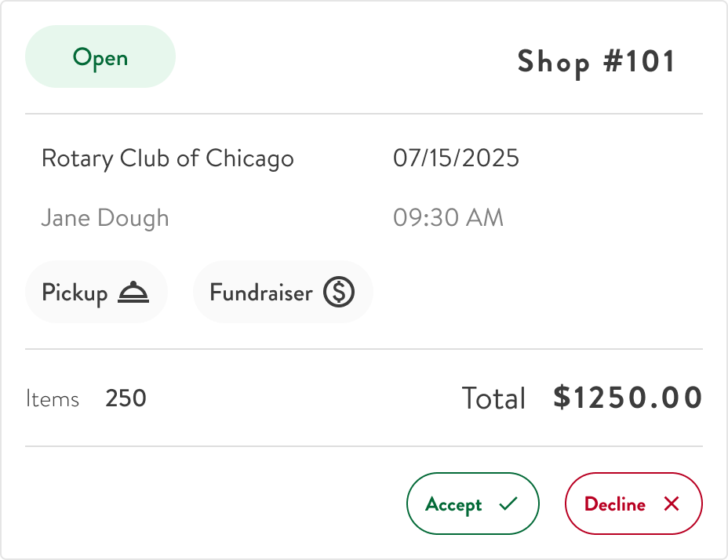Click the Total label
The width and height of the screenshot is (728, 560).
[x=493, y=398]
